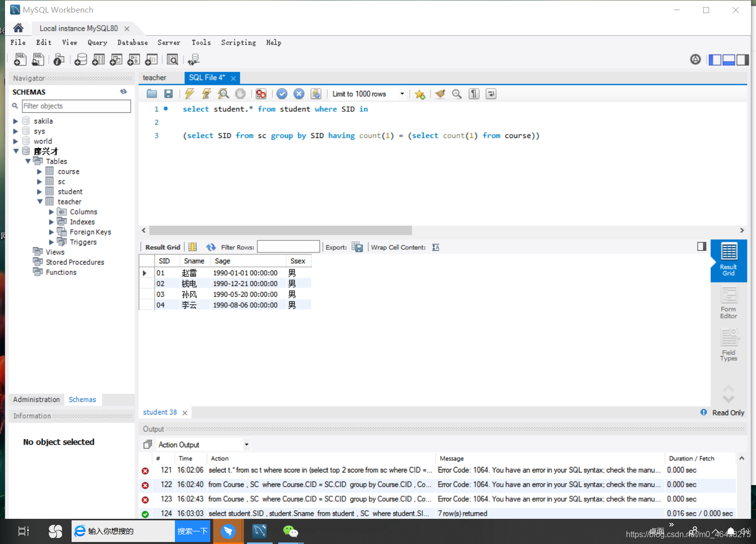Image resolution: width=756 pixels, height=544 pixels.
Task: Toggle word wrapping in editor
Action: [x=491, y=94]
